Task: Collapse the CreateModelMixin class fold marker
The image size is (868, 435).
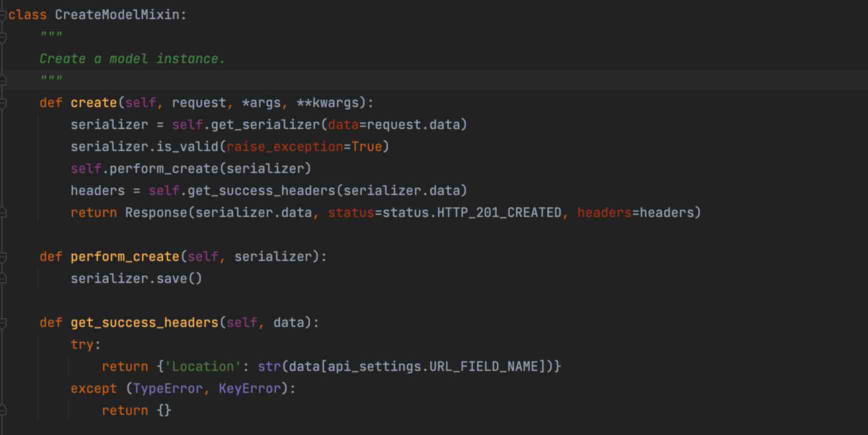Action: pos(2,15)
